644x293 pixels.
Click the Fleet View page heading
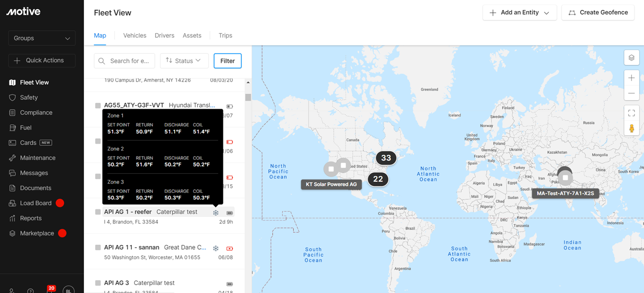(x=112, y=13)
